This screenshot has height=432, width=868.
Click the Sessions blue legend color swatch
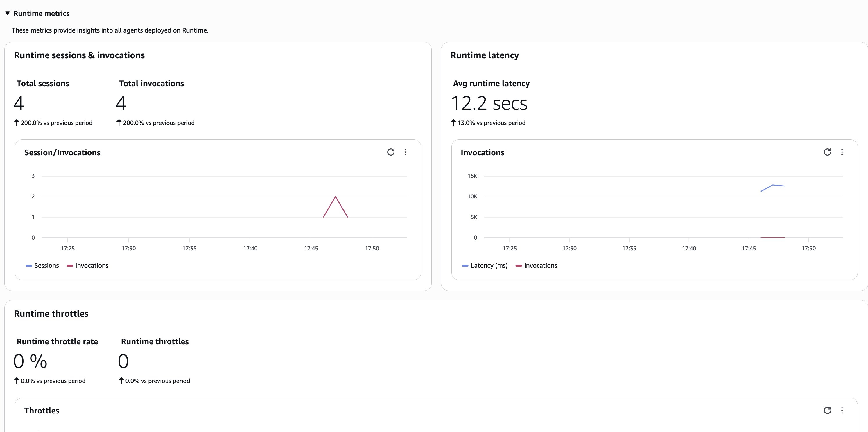[29, 266]
